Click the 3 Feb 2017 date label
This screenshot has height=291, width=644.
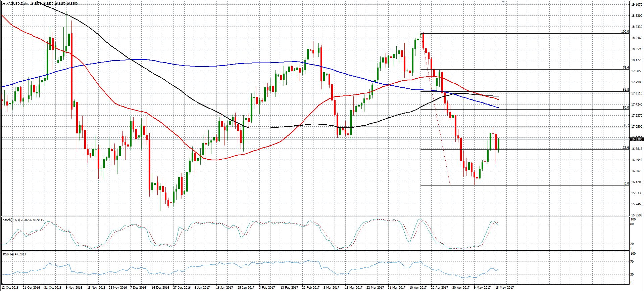[x=267, y=288]
